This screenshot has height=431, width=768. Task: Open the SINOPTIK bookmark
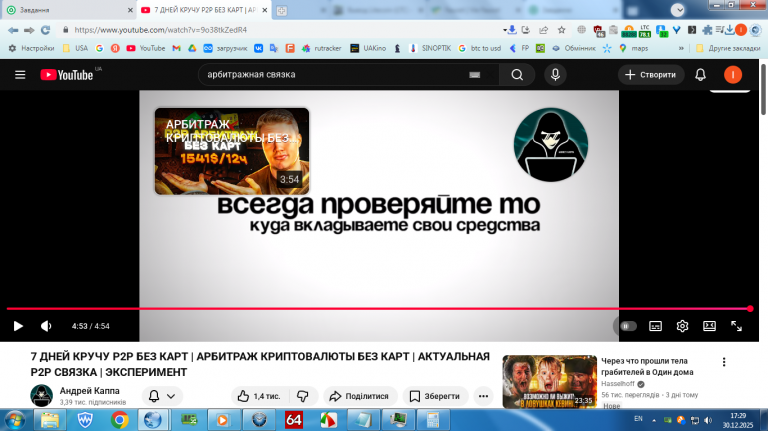pos(430,48)
